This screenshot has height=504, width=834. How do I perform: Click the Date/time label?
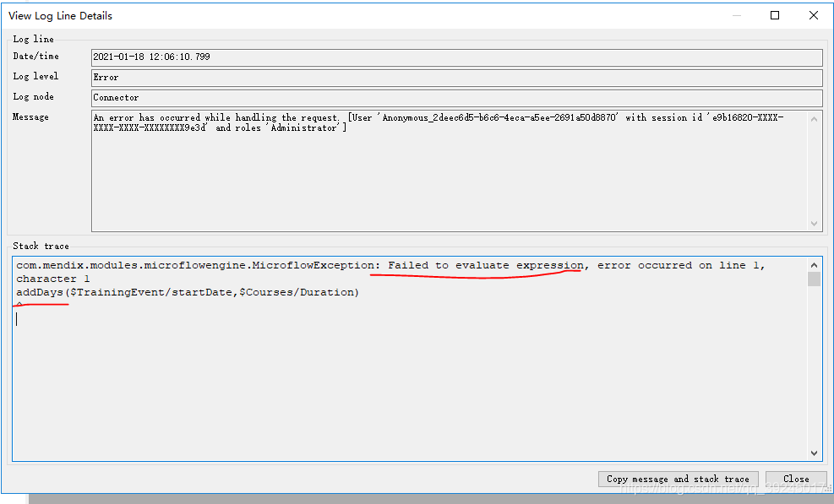point(35,57)
